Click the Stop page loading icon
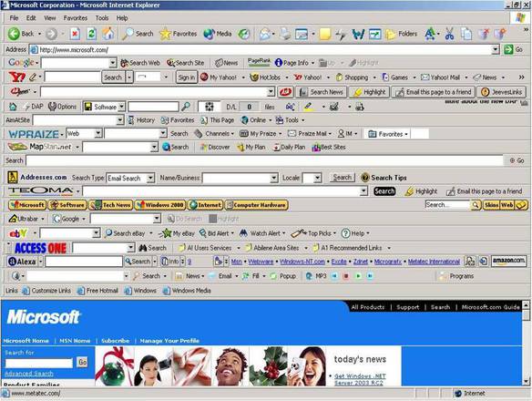The image size is (532, 401). (x=75, y=34)
